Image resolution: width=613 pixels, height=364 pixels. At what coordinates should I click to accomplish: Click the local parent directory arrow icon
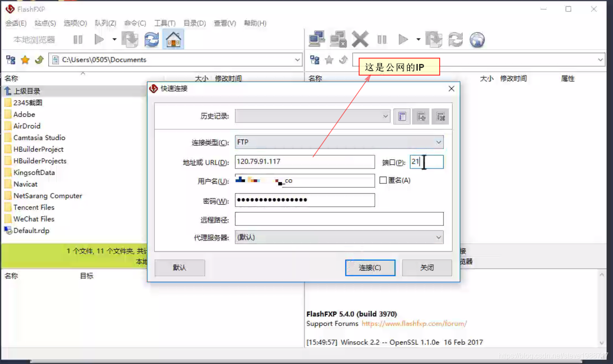pyautogui.click(x=39, y=60)
